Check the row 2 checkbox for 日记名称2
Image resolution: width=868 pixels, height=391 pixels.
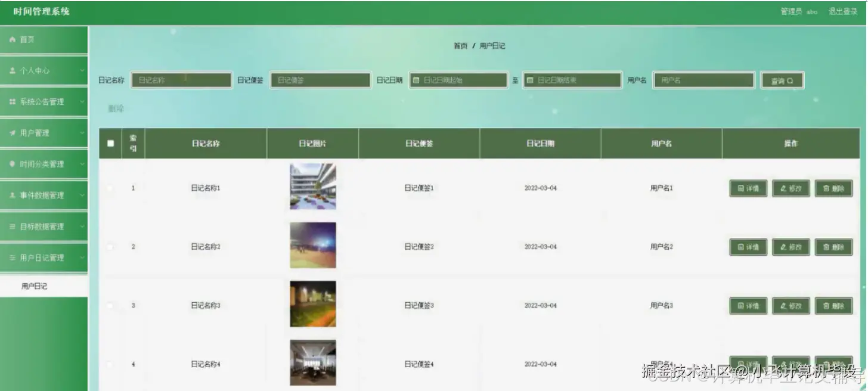click(x=110, y=246)
